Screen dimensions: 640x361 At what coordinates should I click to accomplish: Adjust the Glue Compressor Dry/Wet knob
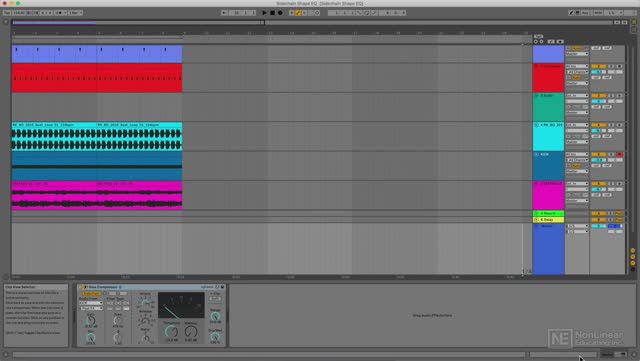click(x=215, y=337)
